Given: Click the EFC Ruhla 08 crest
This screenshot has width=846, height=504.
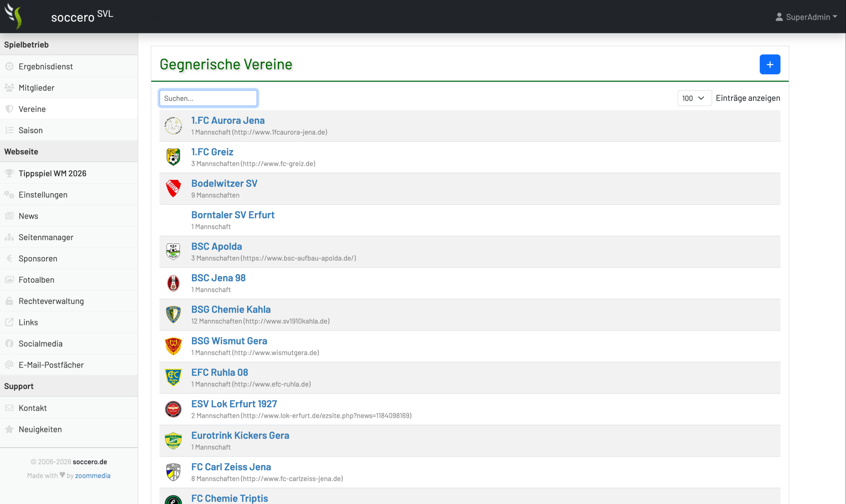Looking at the screenshot, I should click(173, 377).
